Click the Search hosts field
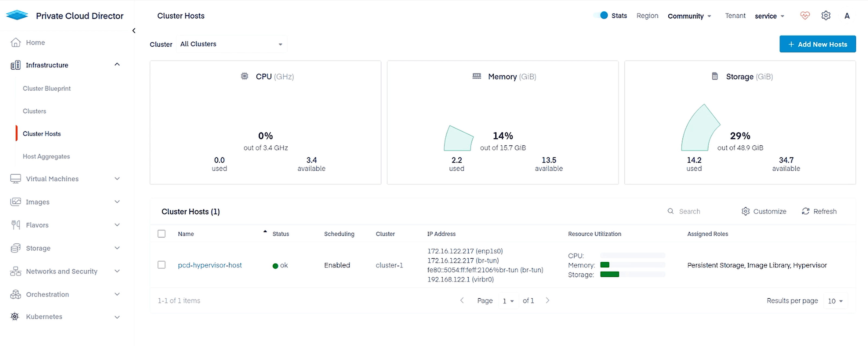The width and height of the screenshot is (868, 346). point(701,211)
